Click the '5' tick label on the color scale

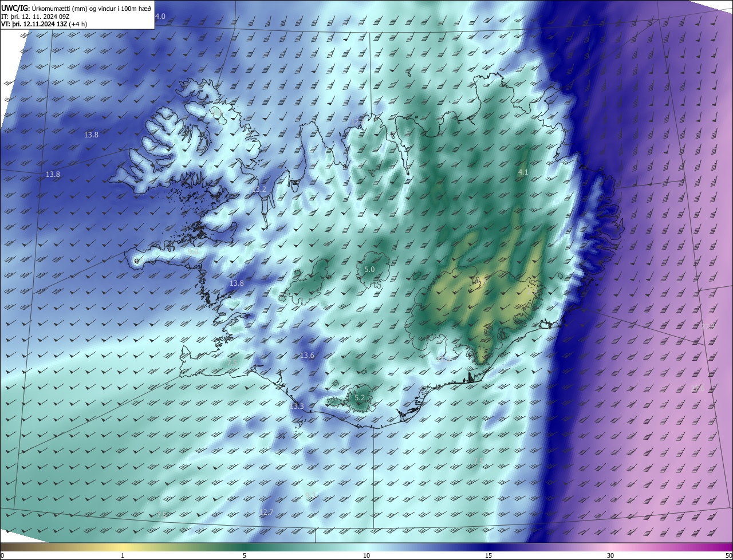point(245,555)
